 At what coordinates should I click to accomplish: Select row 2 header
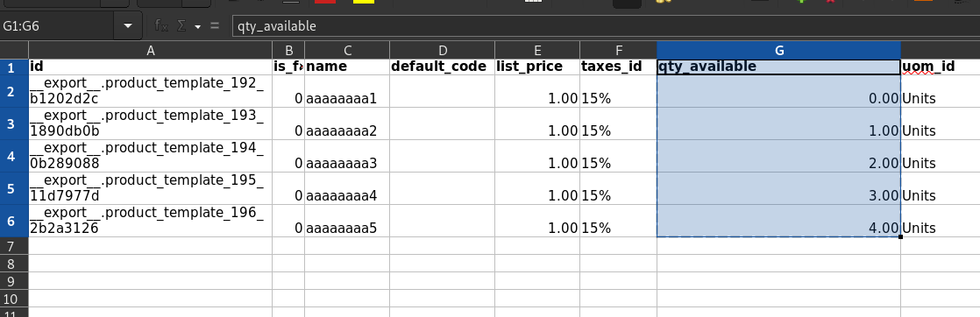click(14, 91)
